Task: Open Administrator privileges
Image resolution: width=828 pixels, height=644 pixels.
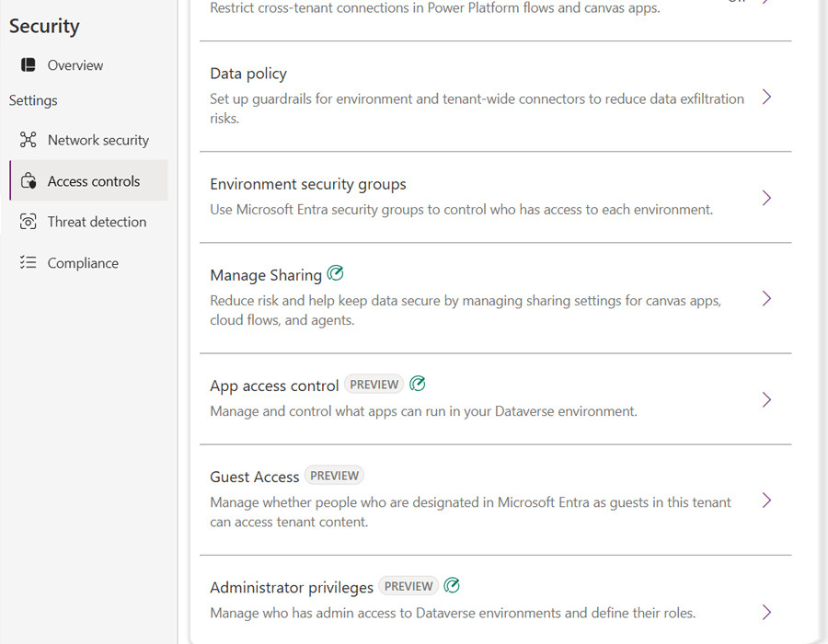Action: pos(495,600)
